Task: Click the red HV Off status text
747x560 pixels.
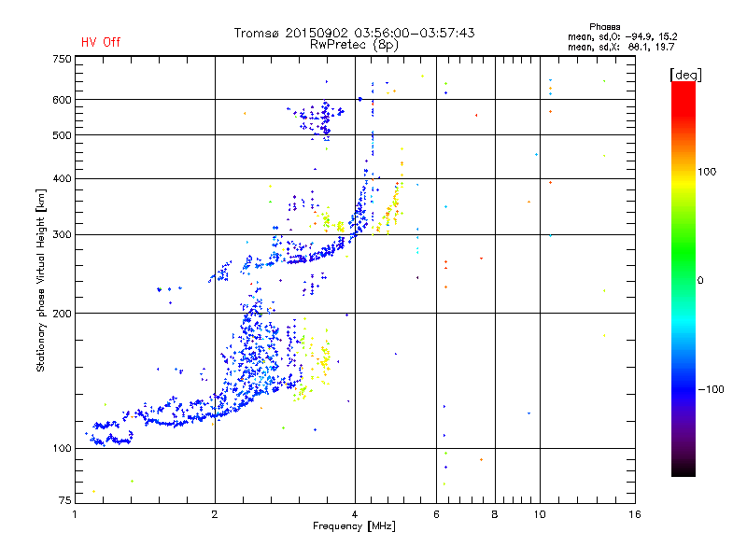Action: tap(101, 42)
